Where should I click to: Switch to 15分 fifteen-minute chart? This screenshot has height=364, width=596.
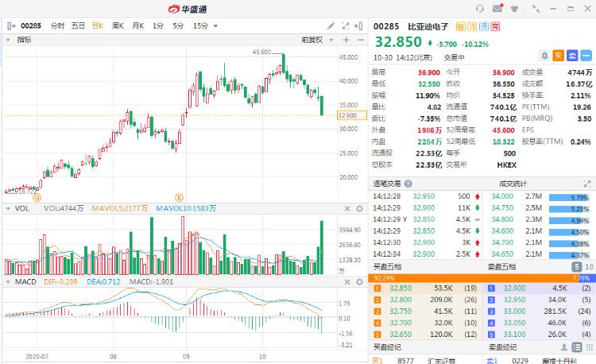200,26
